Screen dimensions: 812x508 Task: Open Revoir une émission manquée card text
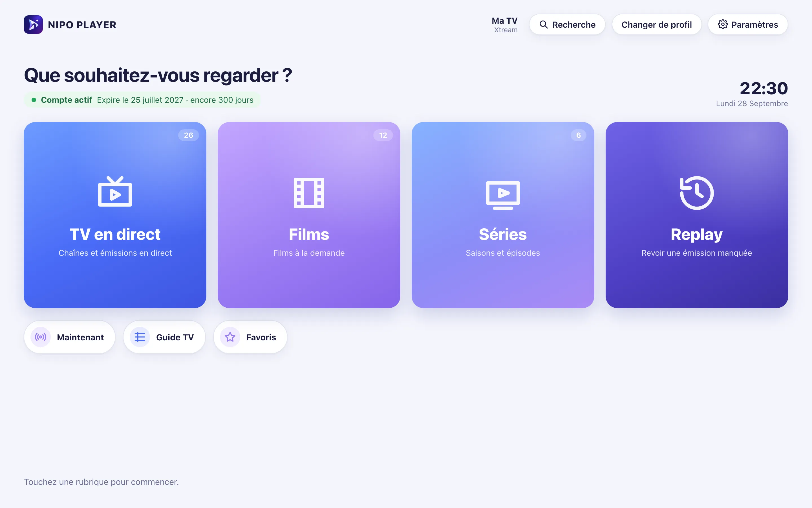697,253
